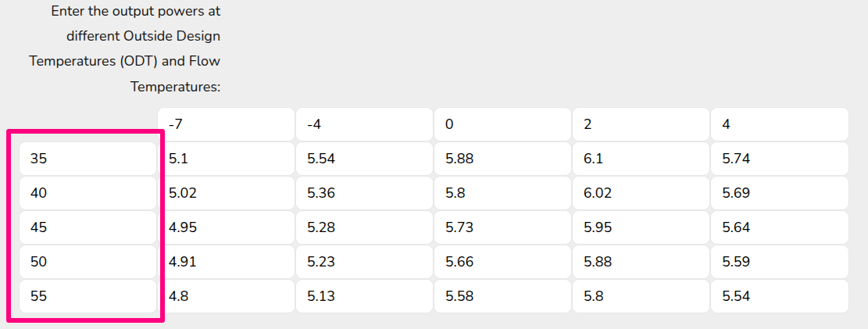Click the 0 outside temperature header field

point(502,124)
